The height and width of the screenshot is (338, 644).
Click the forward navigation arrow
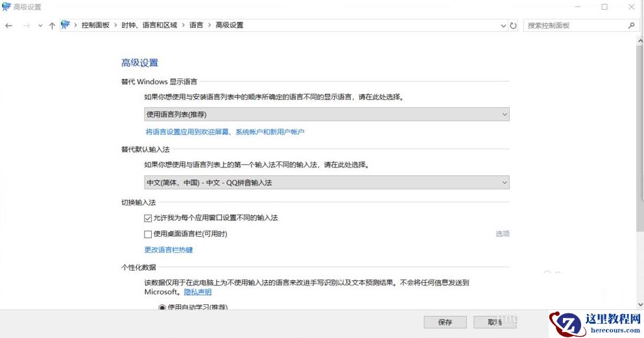[27, 25]
